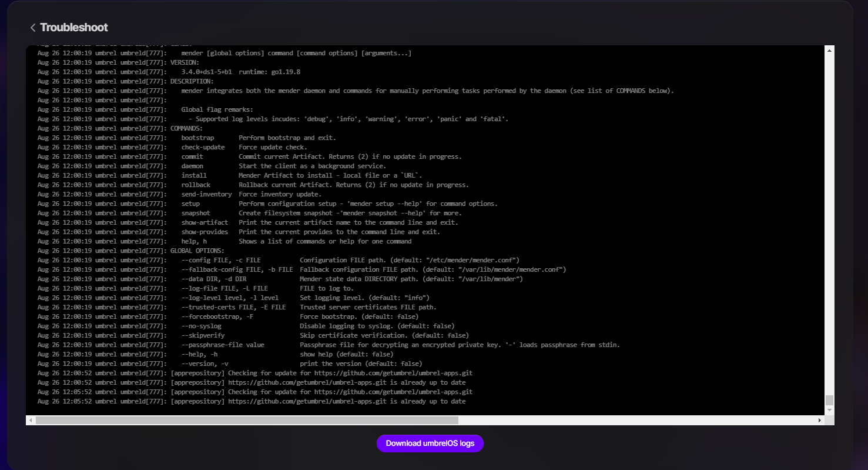Click the 'install' command line
Screen dimensions: 868x470
click(230, 175)
